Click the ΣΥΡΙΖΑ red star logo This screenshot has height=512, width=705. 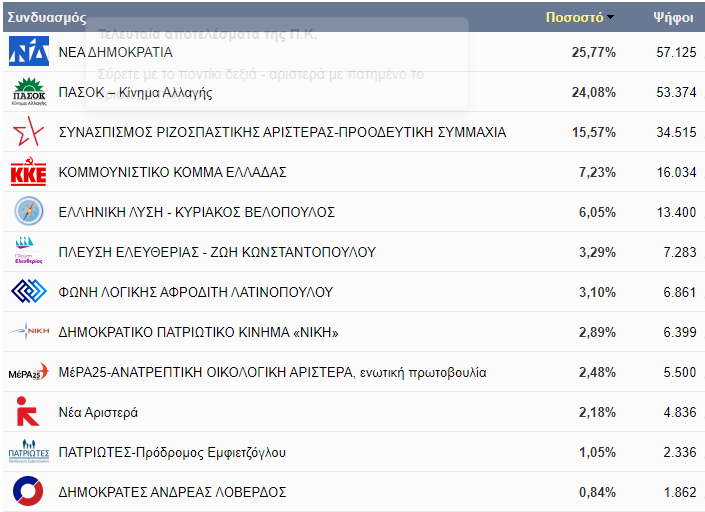click(x=28, y=131)
